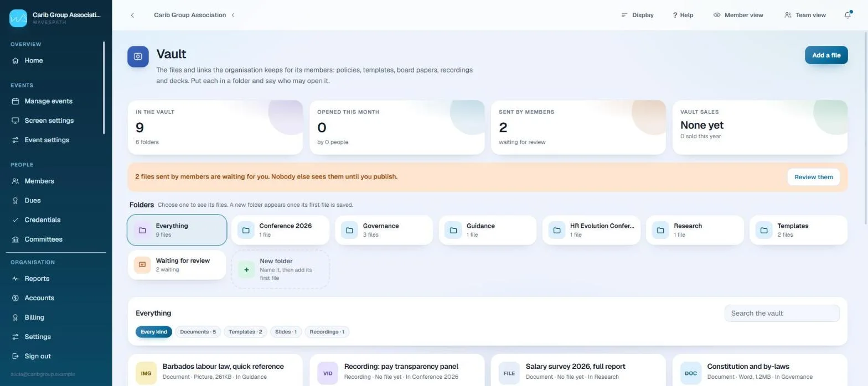Open the HR Evolution Conference folder

tap(591, 230)
